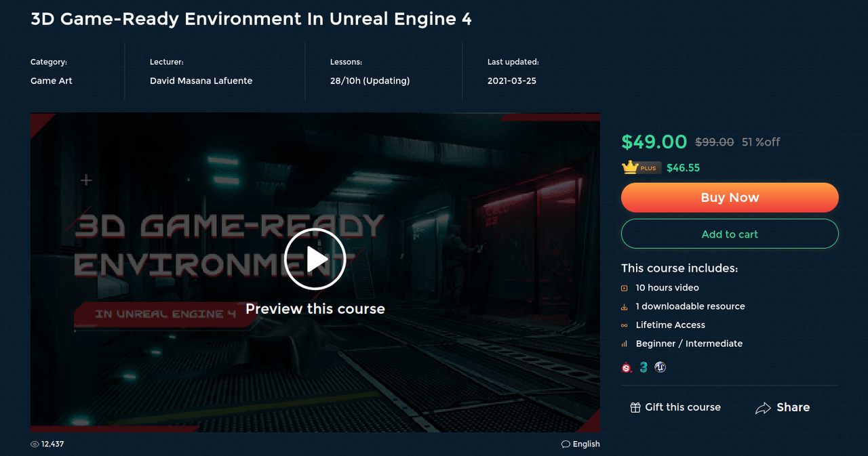The height and width of the screenshot is (456, 868).
Task: Open the Game Art category
Action: click(x=51, y=81)
